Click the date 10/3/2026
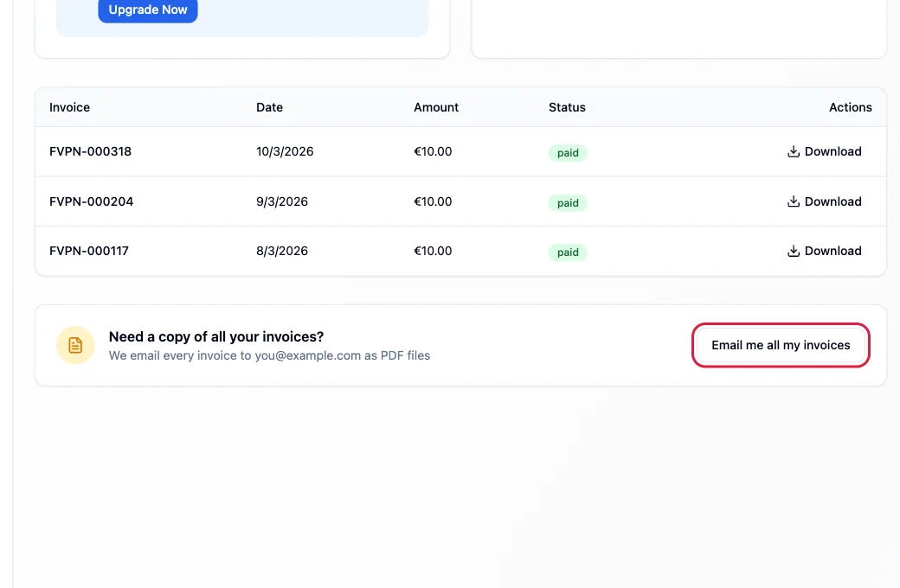Screen dimensions: 900x588 tap(285, 151)
